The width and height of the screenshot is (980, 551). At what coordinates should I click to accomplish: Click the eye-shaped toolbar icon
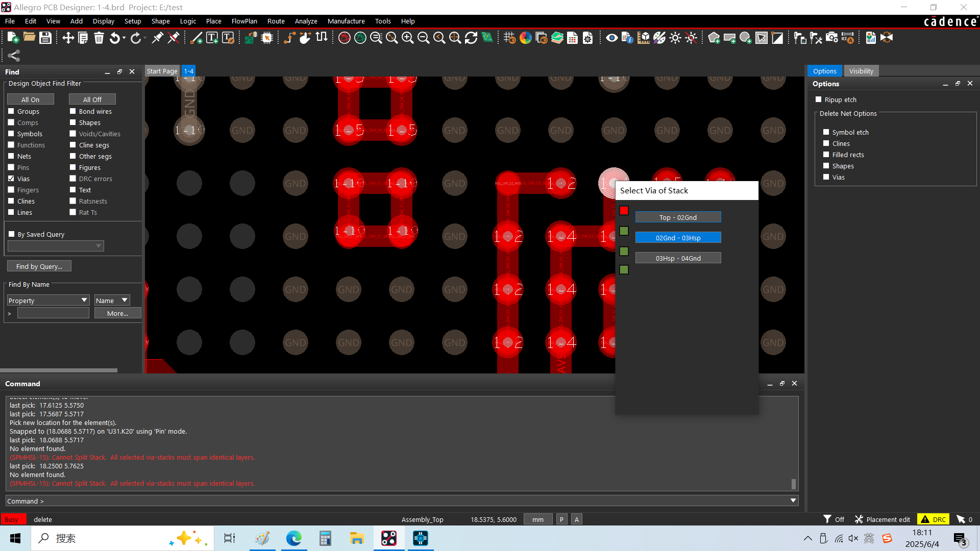(611, 38)
